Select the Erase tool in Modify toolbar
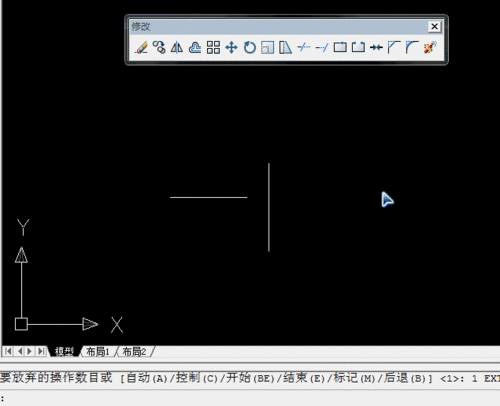 point(141,47)
